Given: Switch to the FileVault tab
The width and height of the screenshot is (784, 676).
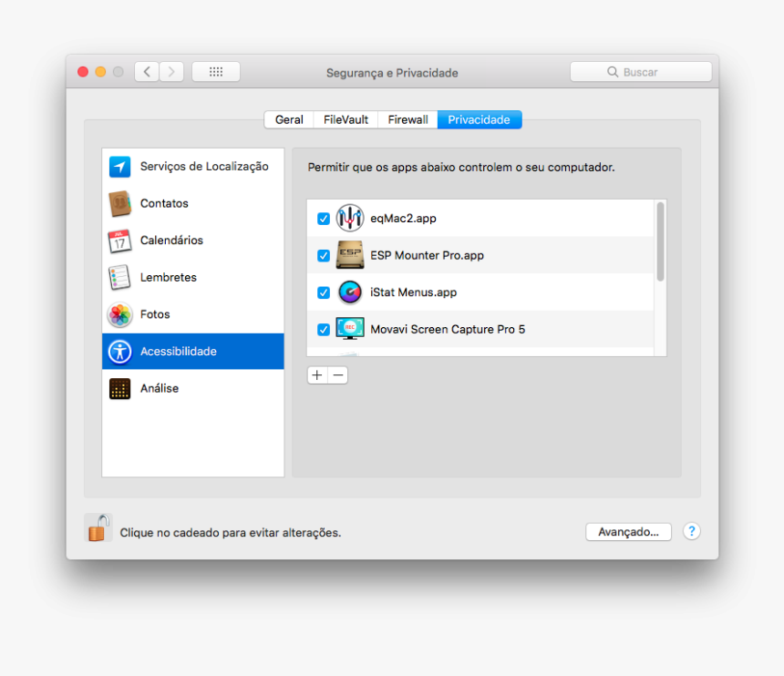Looking at the screenshot, I should (x=346, y=120).
